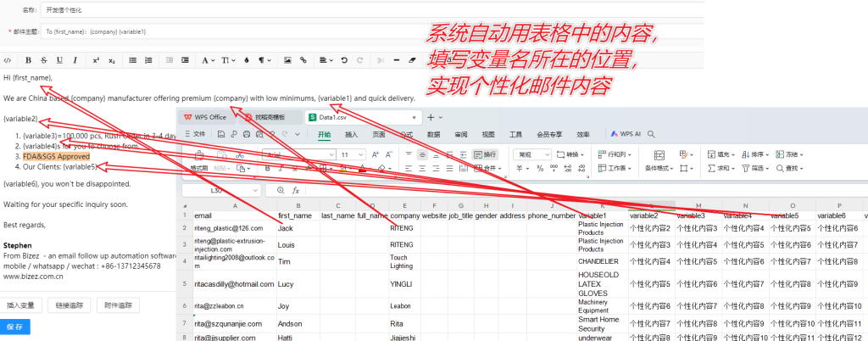Click the 插入变量 button
This screenshot has height=341, width=868.
coord(20,305)
